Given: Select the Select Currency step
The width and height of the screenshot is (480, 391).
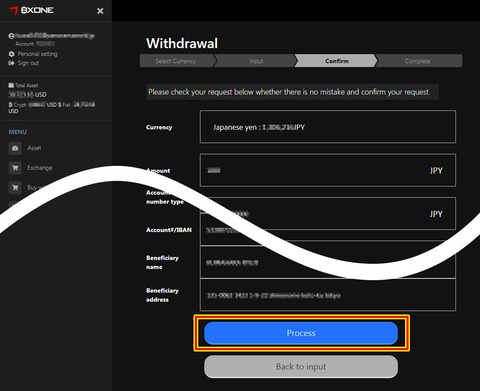Looking at the screenshot, I should click(176, 61).
